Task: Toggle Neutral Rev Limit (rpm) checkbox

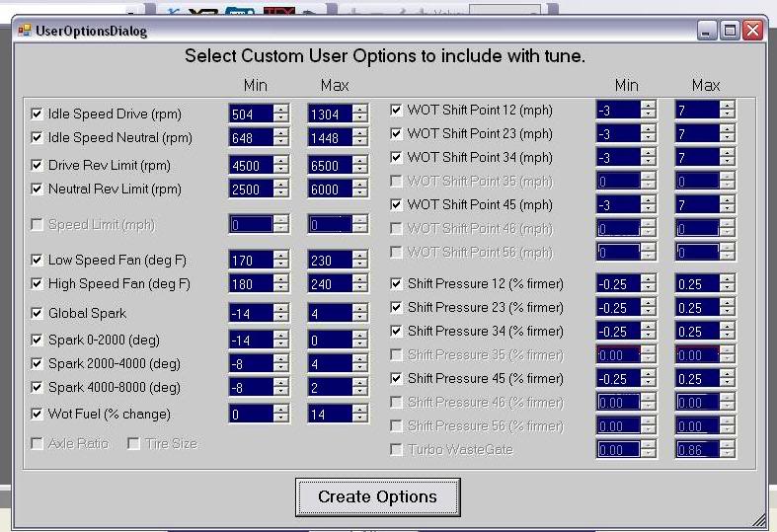Action: coord(37,189)
